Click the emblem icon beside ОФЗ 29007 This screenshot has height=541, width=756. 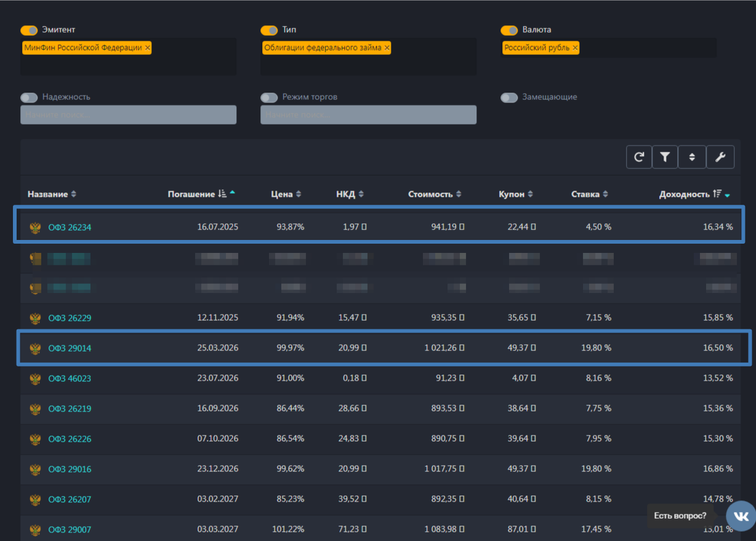(x=35, y=530)
